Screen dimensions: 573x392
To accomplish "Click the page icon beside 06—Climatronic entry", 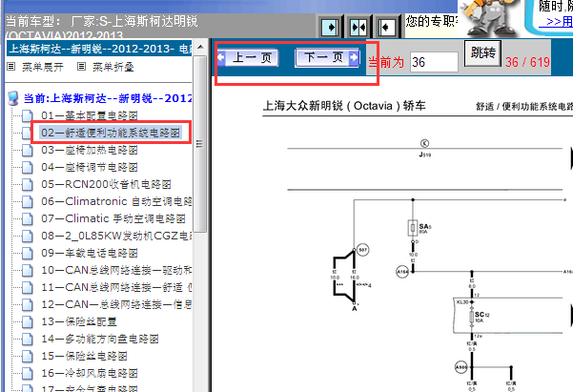I will point(28,201).
